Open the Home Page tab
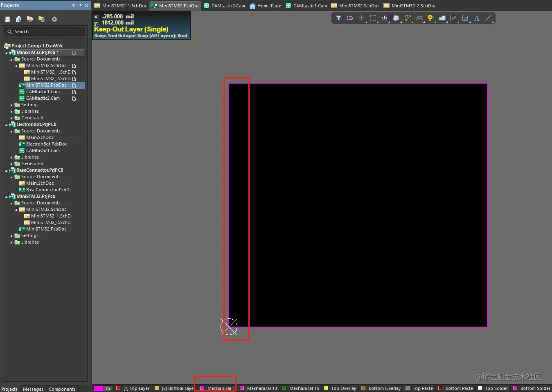This screenshot has width=552, height=392. click(266, 6)
